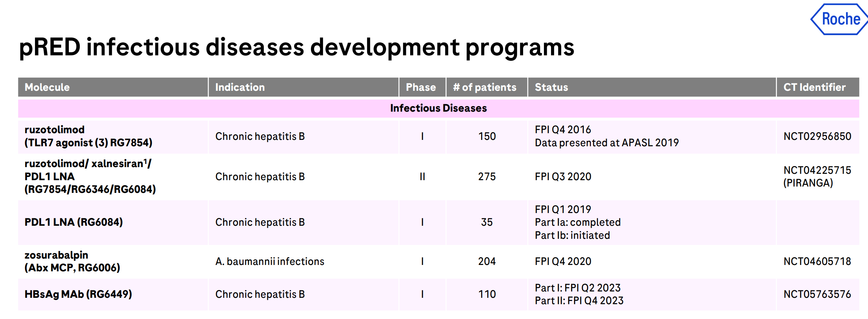The image size is (868, 319).
Task: Click the slide title text
Action: click(297, 47)
